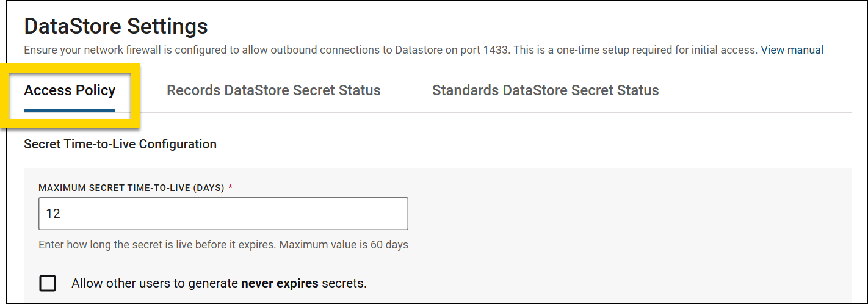868x304 pixels.
Task: Place cursor on the value 12
Action: coord(53,214)
